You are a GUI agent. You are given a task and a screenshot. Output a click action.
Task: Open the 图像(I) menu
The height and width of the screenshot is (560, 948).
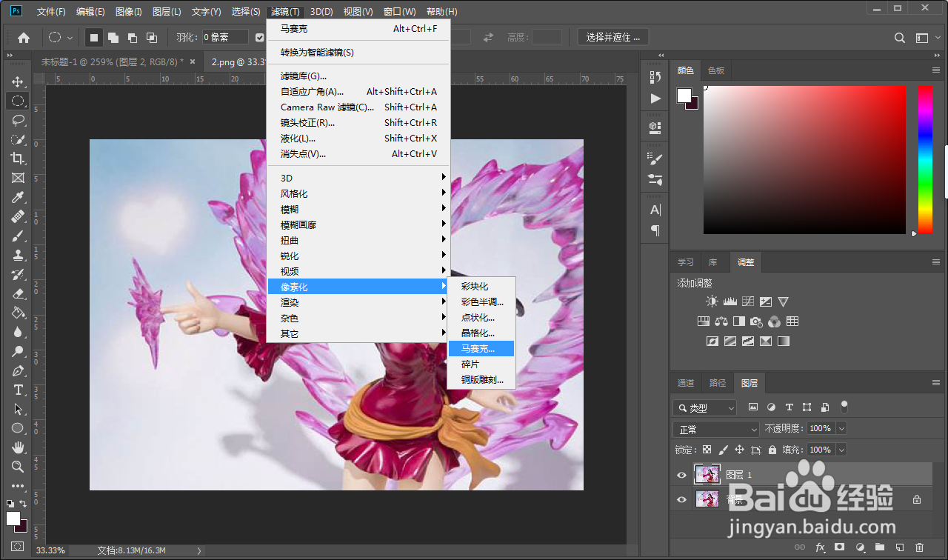tap(129, 12)
